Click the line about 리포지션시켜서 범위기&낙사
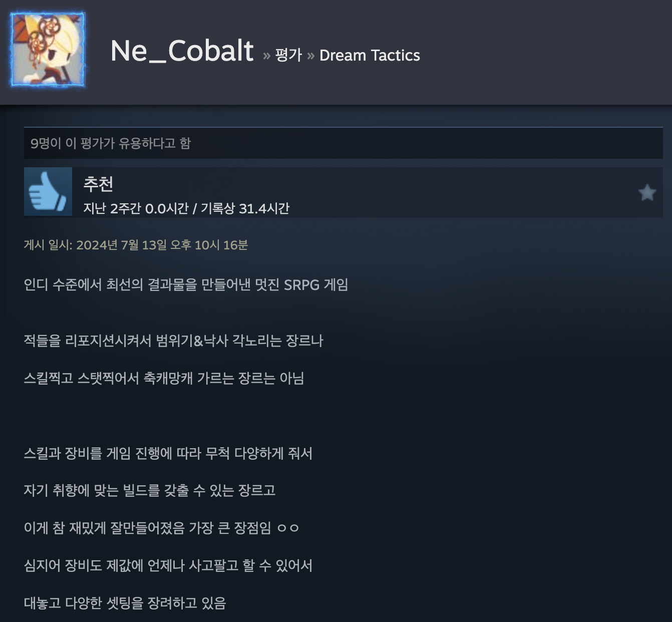672x622 pixels. pyautogui.click(x=173, y=341)
